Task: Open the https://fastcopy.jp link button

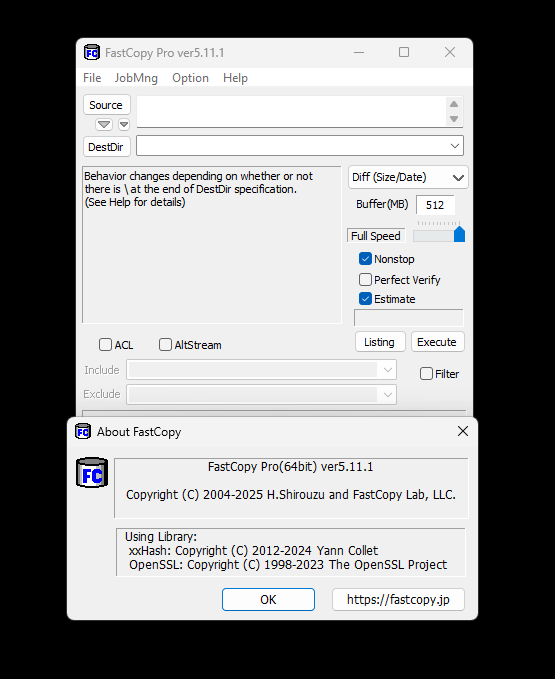Action: 398,599
